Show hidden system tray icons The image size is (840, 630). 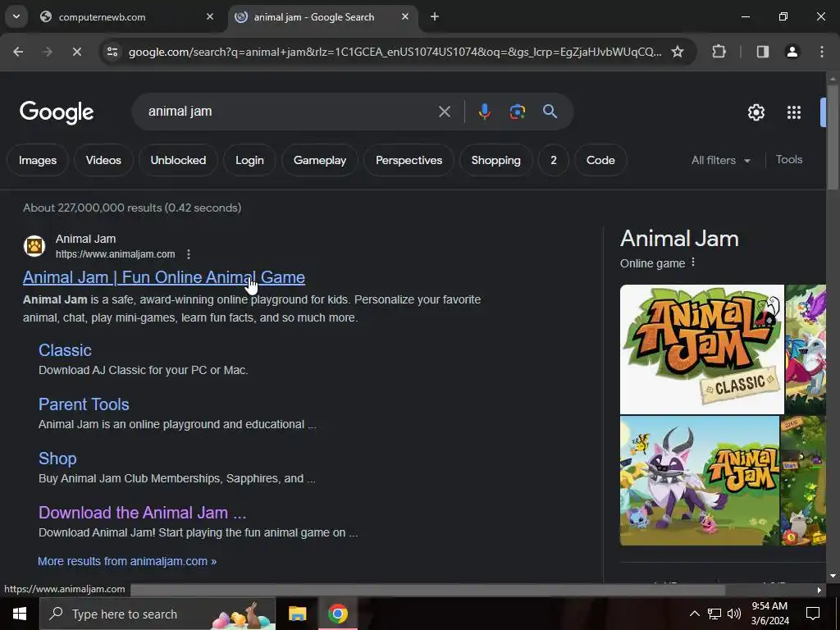coord(694,614)
